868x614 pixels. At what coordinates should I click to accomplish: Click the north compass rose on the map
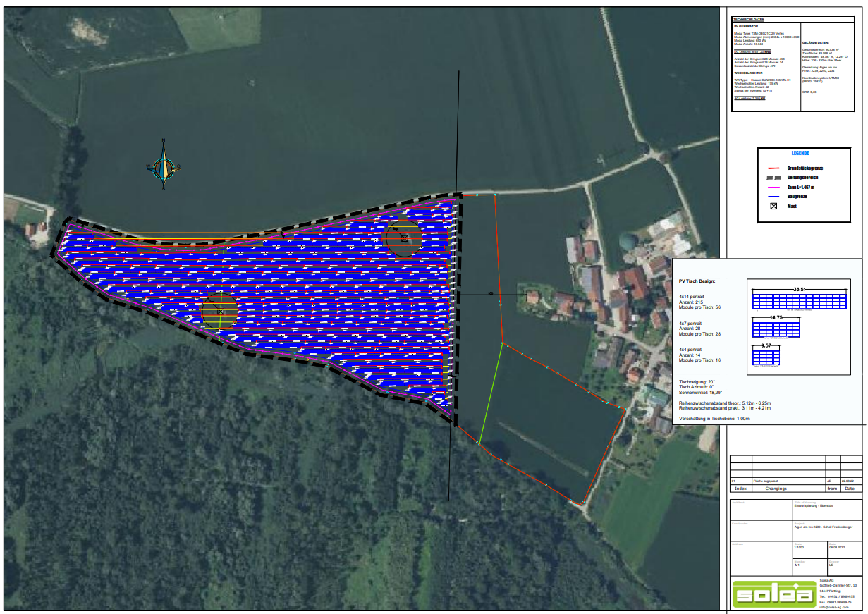coord(164,166)
